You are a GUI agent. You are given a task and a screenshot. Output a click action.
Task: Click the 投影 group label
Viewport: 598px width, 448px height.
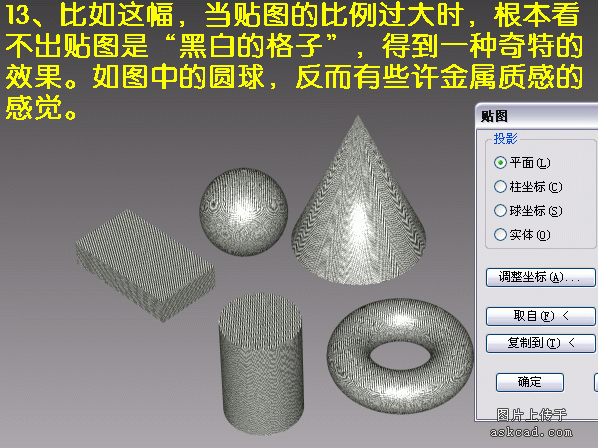pos(505,138)
